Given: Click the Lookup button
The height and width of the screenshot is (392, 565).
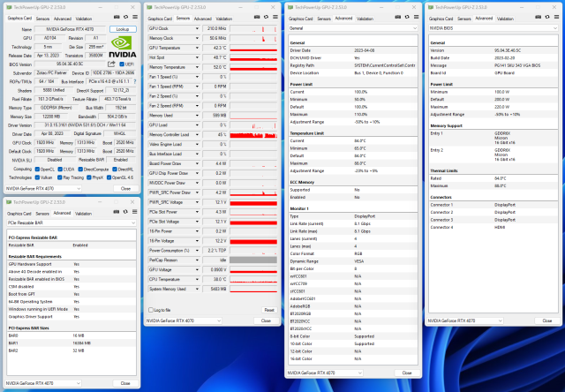Looking at the screenshot, I should pyautogui.click(x=123, y=28).
